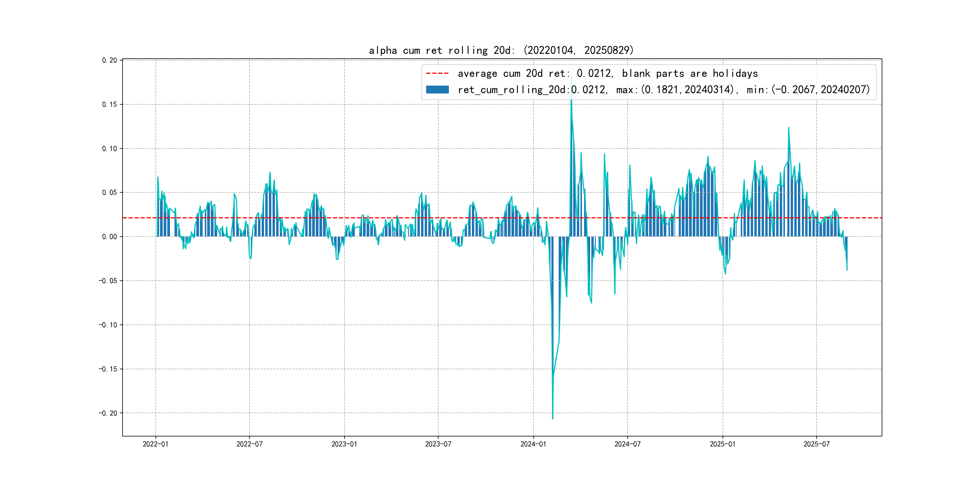Click the -0.10 y-axis tick label
The width and height of the screenshot is (980, 490).
tap(108, 325)
